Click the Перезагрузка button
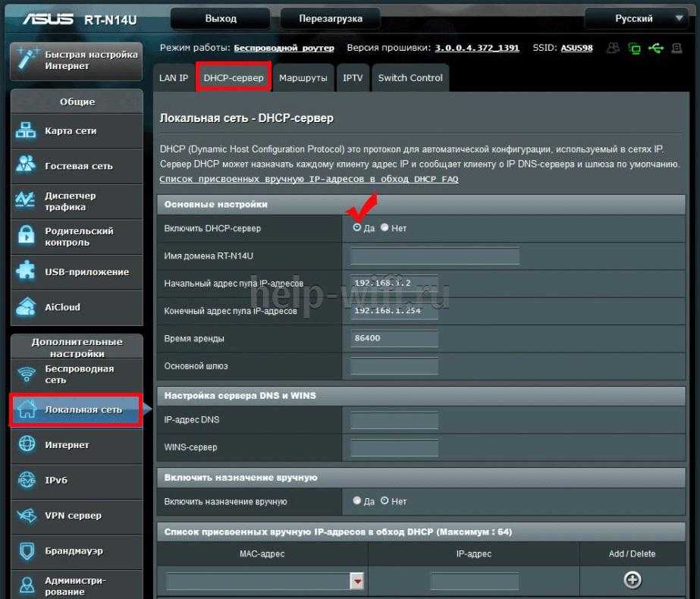The height and width of the screenshot is (599, 700). click(x=330, y=18)
